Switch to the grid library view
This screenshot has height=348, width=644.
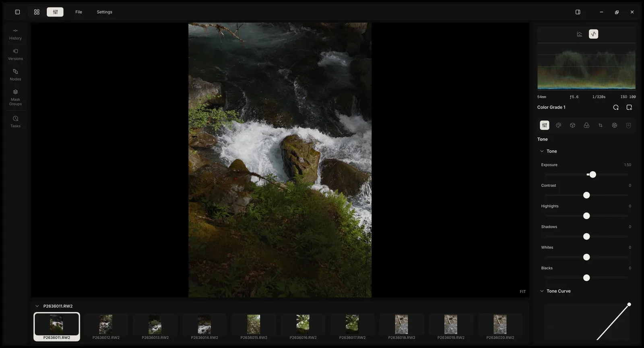(37, 12)
